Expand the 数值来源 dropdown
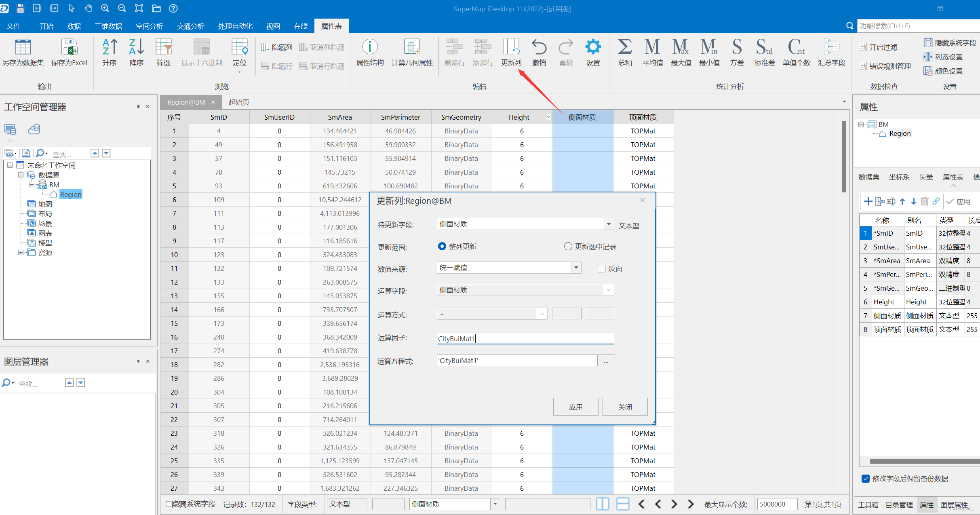Image resolution: width=980 pixels, height=515 pixels. point(576,268)
